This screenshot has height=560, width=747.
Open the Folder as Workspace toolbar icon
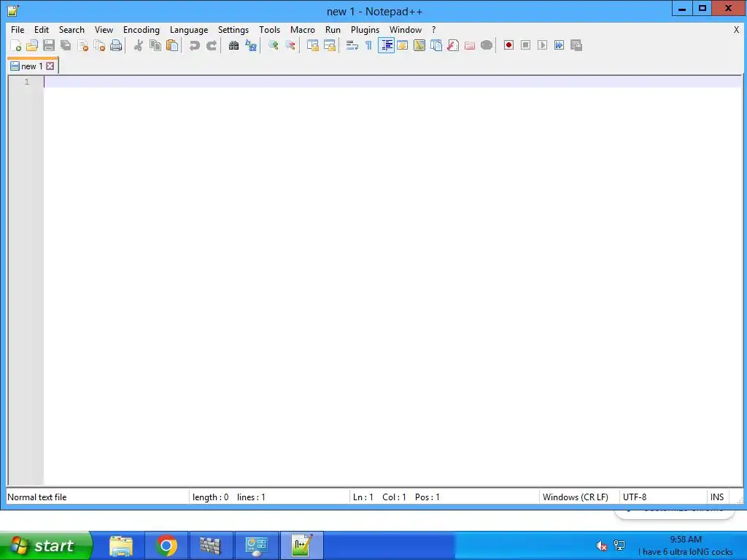tap(470, 45)
